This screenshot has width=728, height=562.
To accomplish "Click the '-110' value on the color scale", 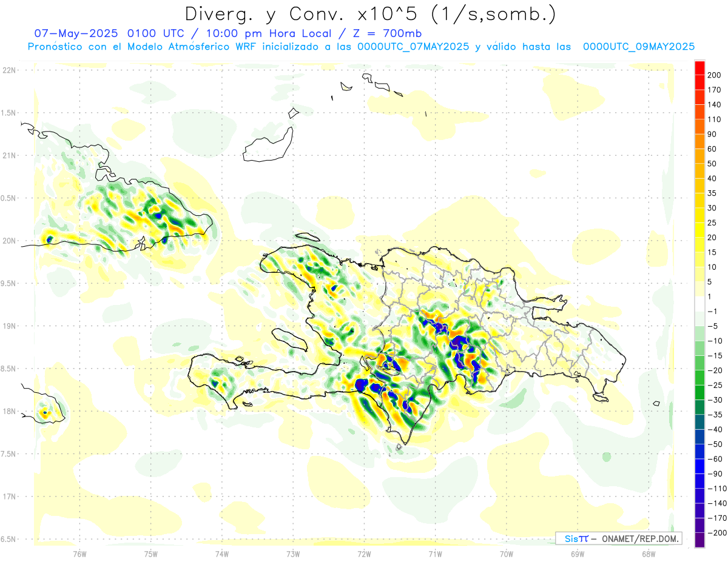I will (x=718, y=489).
